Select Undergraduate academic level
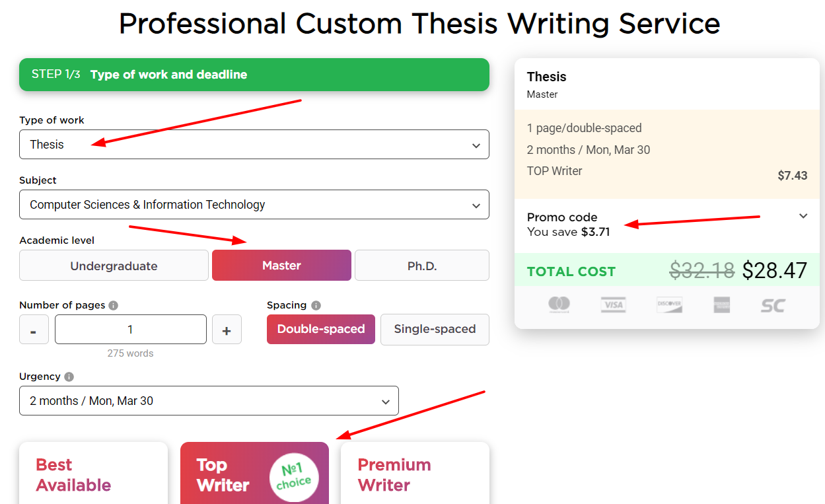The height and width of the screenshot is (504, 825). (113, 265)
